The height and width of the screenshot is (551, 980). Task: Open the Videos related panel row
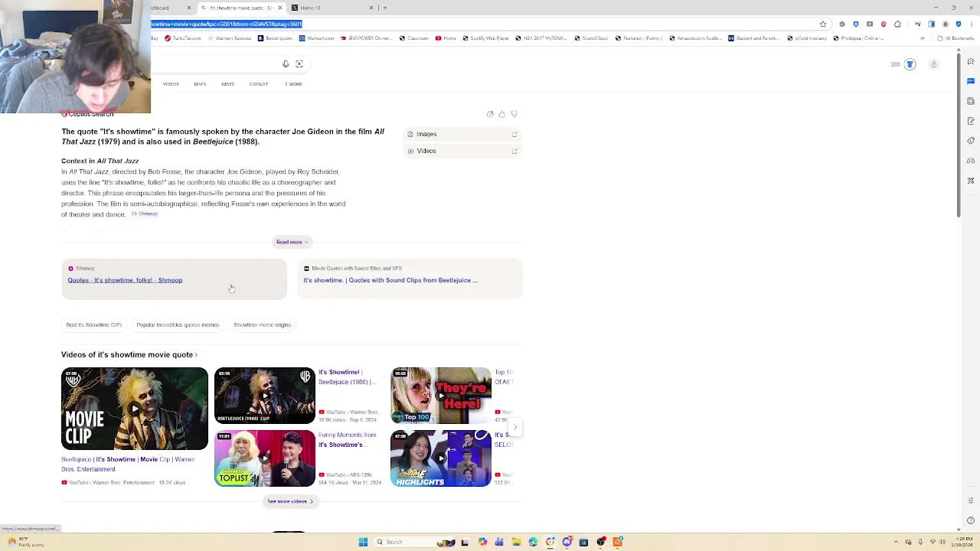click(x=462, y=151)
